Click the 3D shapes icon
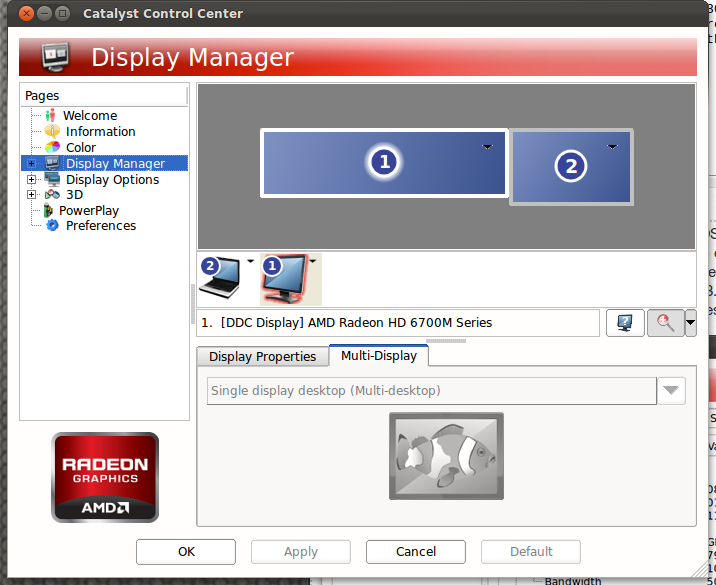 click(52, 195)
